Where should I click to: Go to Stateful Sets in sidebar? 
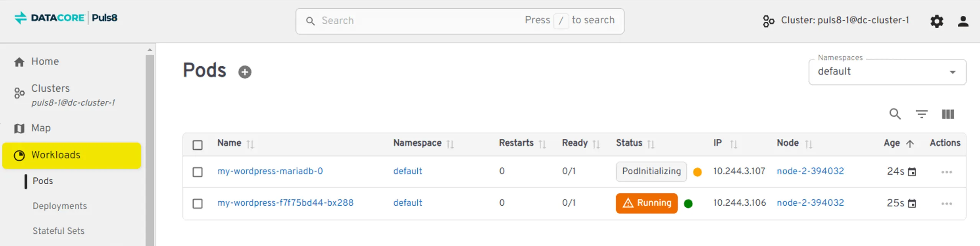(x=59, y=231)
